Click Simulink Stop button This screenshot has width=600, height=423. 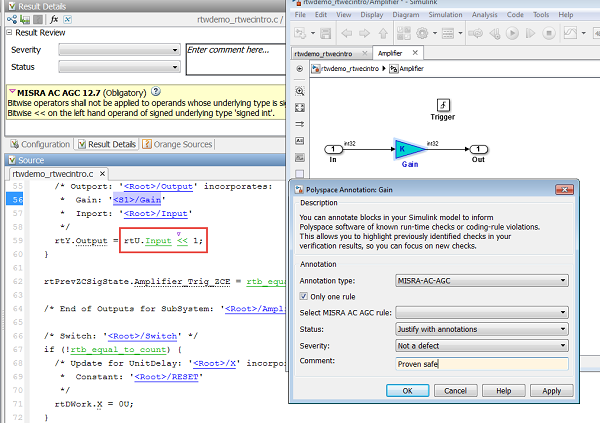(x=549, y=33)
